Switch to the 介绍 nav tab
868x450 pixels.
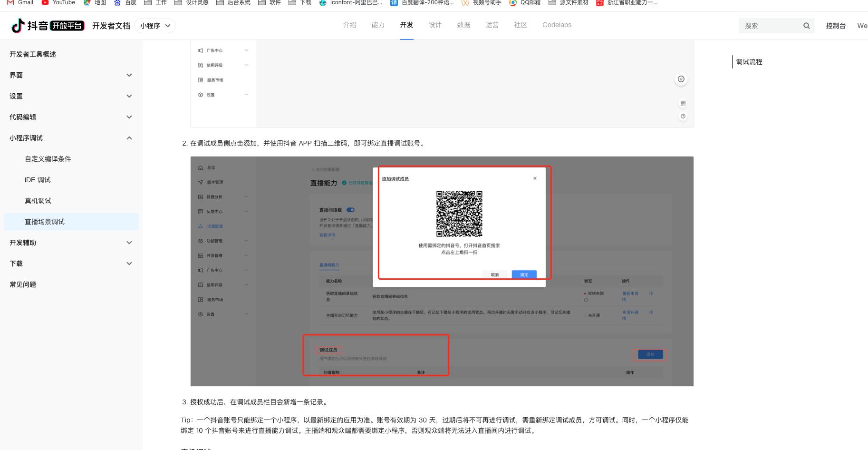click(x=349, y=25)
